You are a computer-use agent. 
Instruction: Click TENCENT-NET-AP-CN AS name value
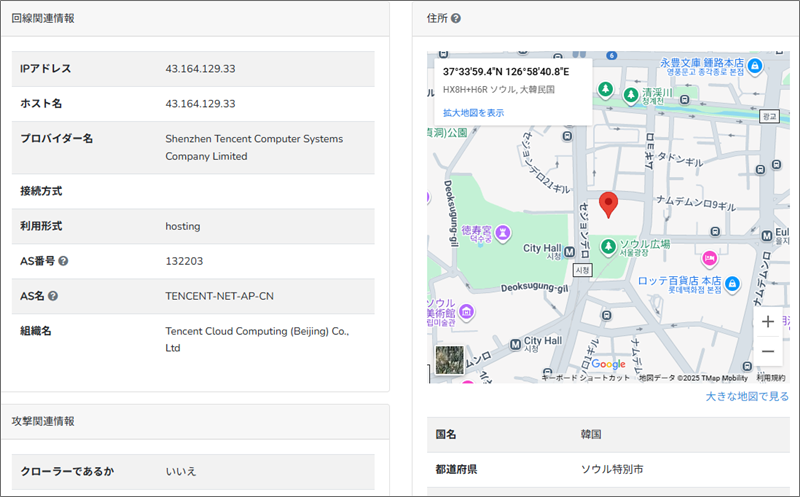(x=219, y=296)
